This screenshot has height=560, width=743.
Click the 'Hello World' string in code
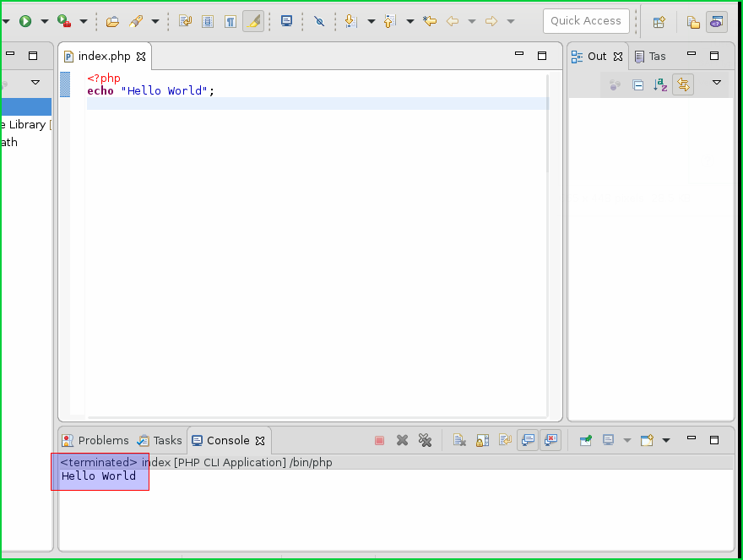click(x=164, y=90)
